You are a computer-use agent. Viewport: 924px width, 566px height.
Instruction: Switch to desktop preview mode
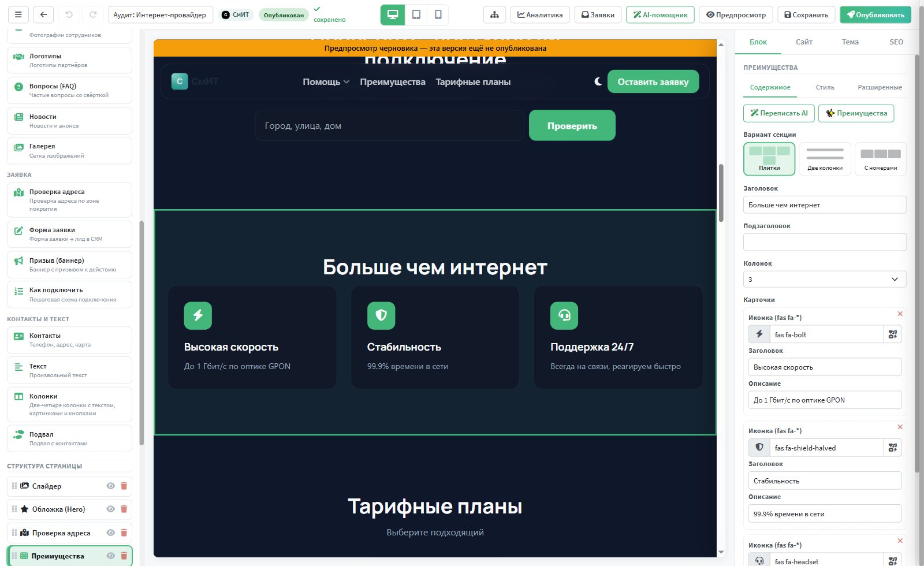tap(393, 15)
